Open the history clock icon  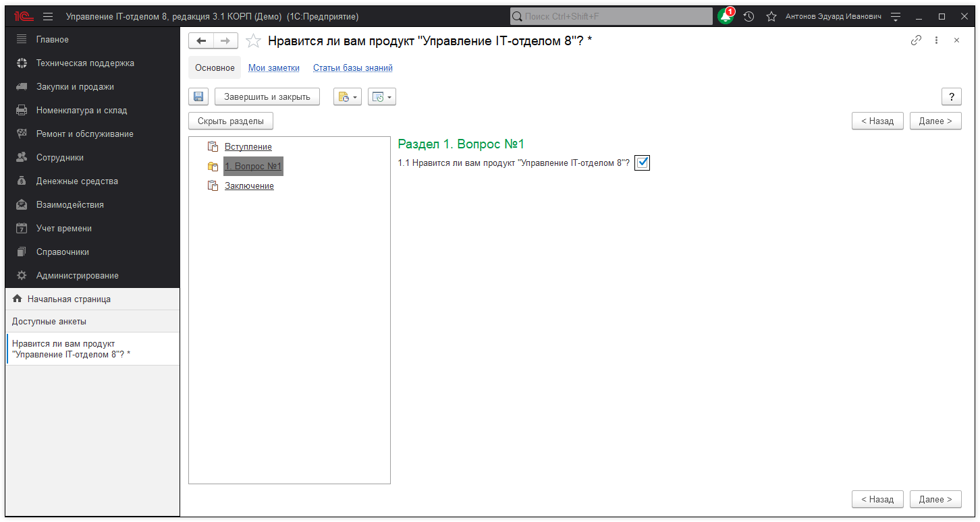748,16
